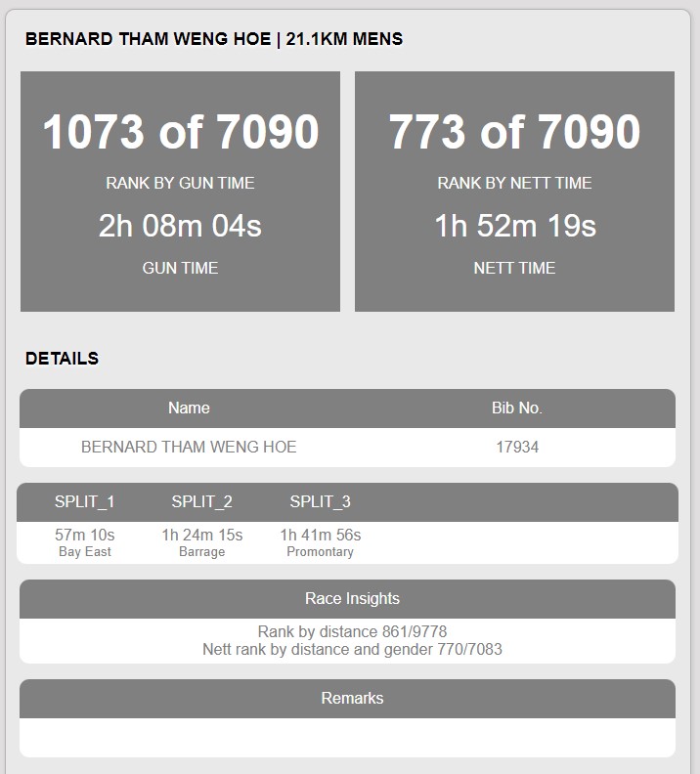Click the SPLIT_2 header
This screenshot has width=700, height=774.
[202, 501]
